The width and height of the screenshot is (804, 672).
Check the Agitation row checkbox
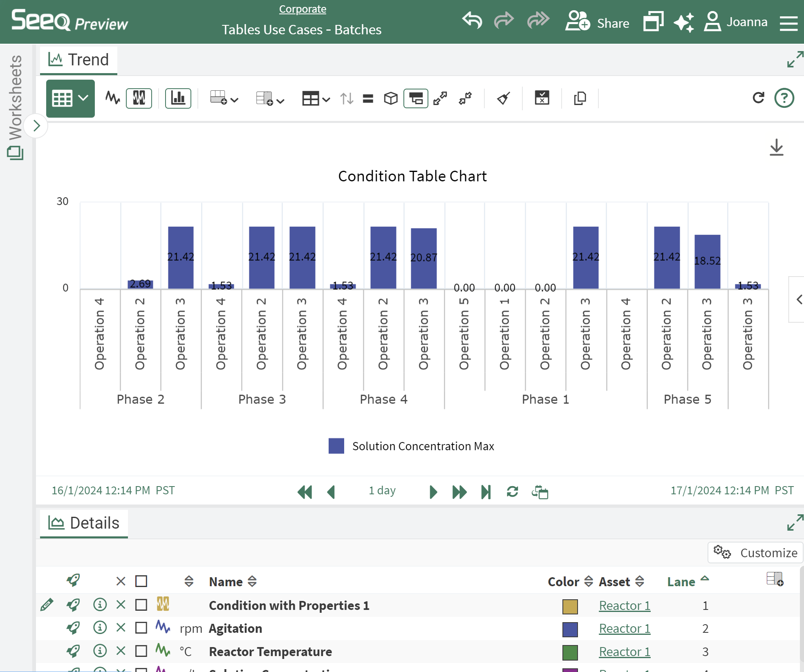(x=141, y=627)
